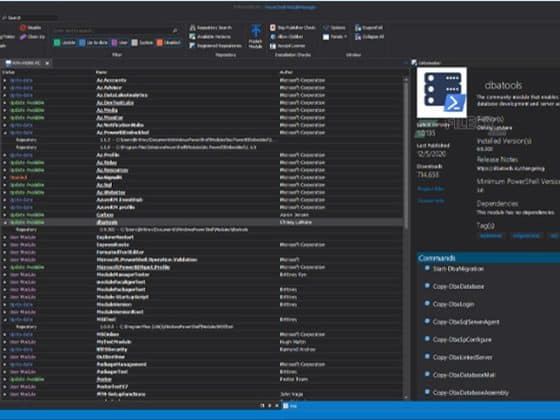
Task: Click the top Search box
Action: click(29, 18)
